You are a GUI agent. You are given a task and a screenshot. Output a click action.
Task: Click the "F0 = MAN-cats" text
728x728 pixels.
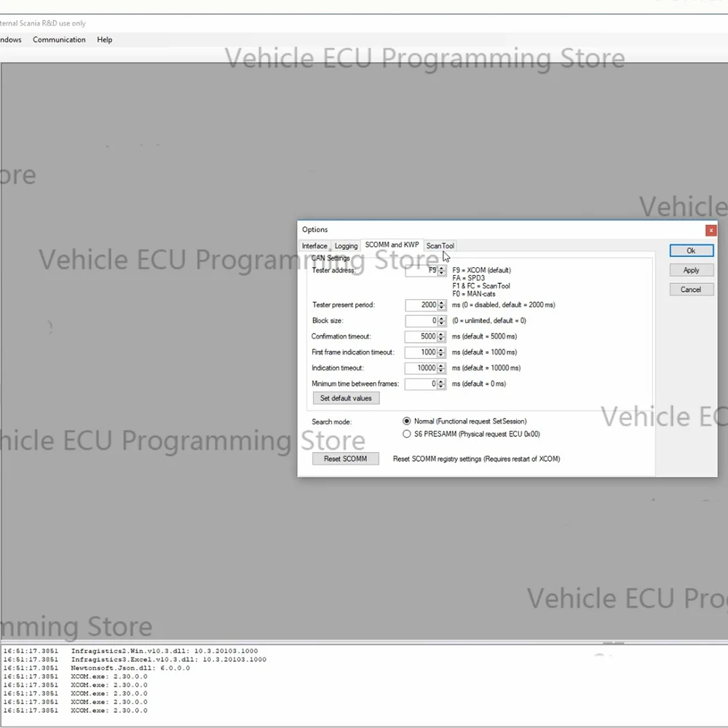474,294
